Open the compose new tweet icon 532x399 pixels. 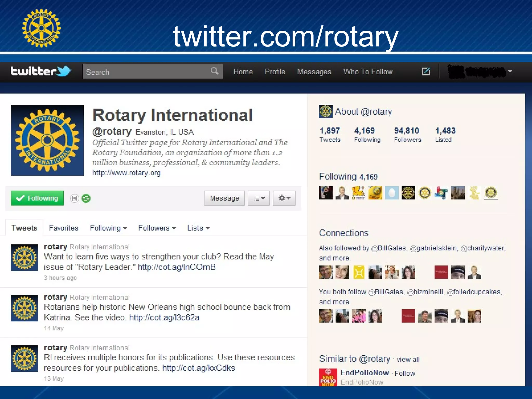[426, 71]
